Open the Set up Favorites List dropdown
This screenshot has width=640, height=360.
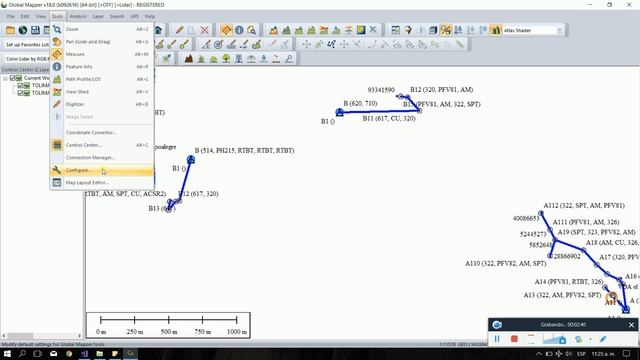coord(27,44)
